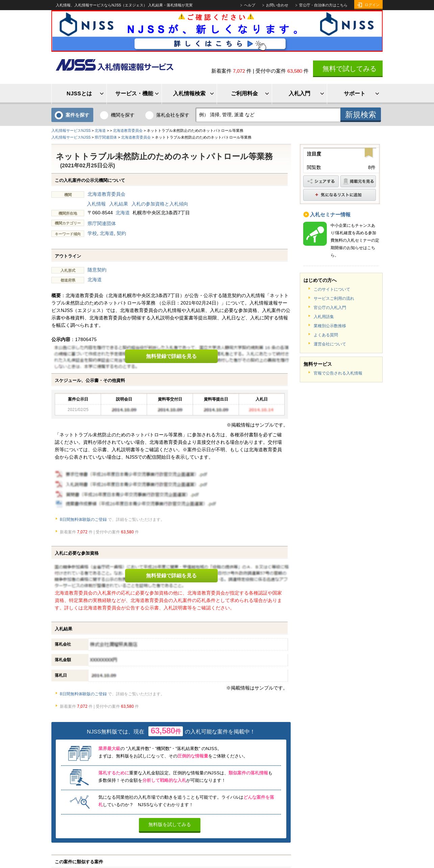Click the 詳しくはこちら banner button

tap(210, 44)
